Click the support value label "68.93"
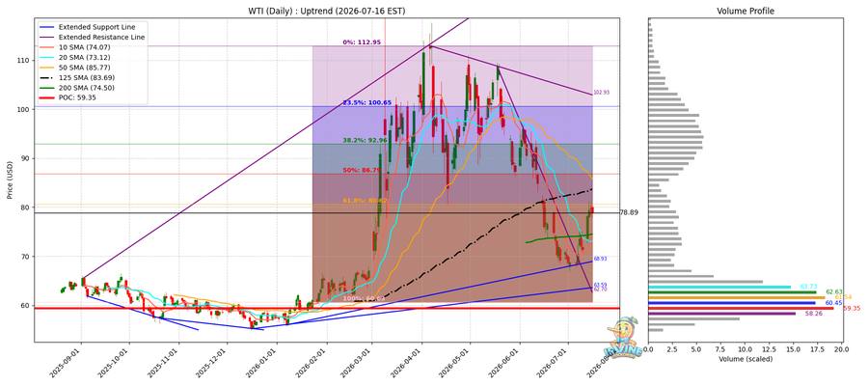 point(600,259)
